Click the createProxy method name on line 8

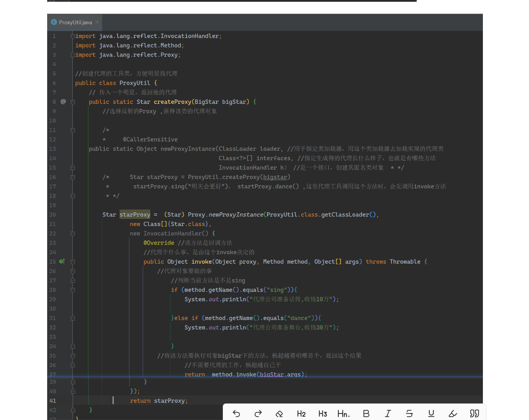click(172, 102)
